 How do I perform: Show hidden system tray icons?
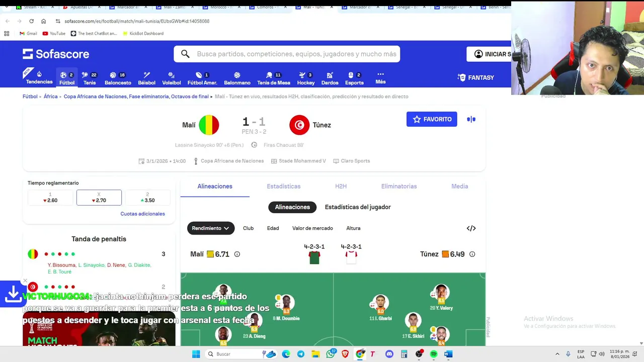point(557,354)
